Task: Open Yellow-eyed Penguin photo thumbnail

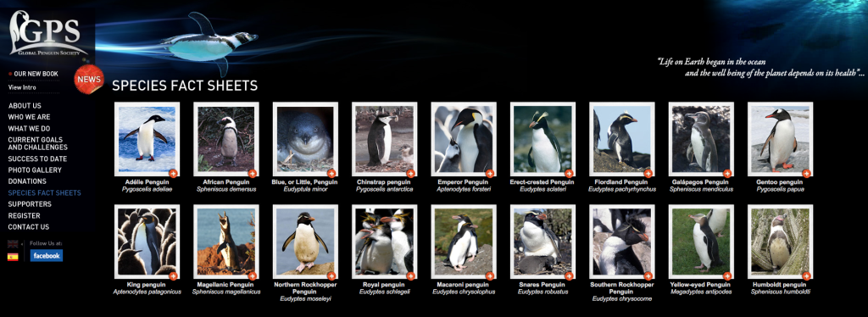Action: (x=701, y=242)
